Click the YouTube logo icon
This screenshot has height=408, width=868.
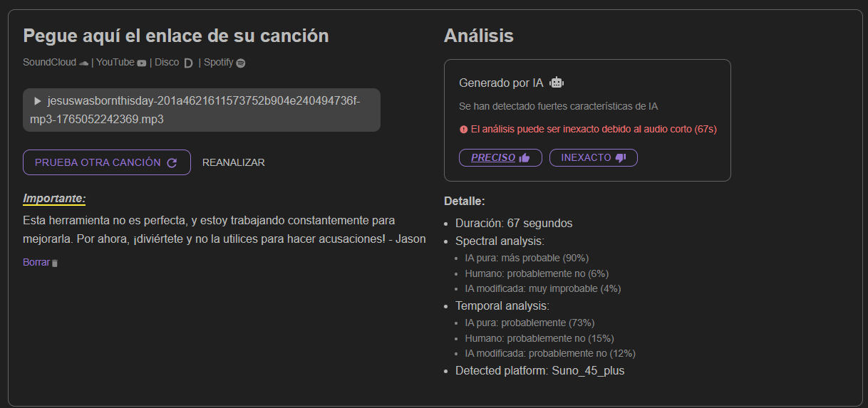point(142,63)
